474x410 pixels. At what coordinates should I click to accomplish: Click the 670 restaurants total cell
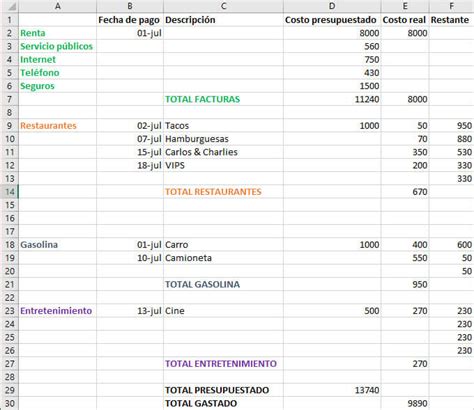[405, 192]
